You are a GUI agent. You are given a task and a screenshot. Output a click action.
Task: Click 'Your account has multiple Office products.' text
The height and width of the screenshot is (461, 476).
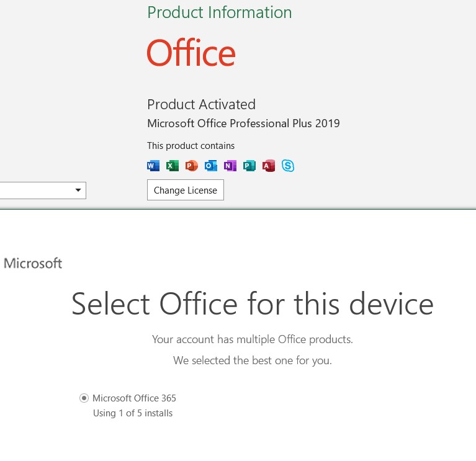[253, 339]
